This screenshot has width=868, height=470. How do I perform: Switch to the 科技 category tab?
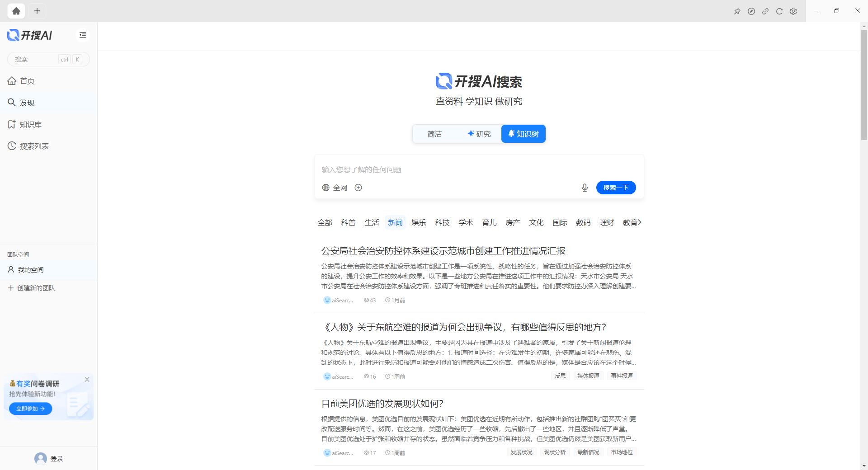click(x=442, y=222)
